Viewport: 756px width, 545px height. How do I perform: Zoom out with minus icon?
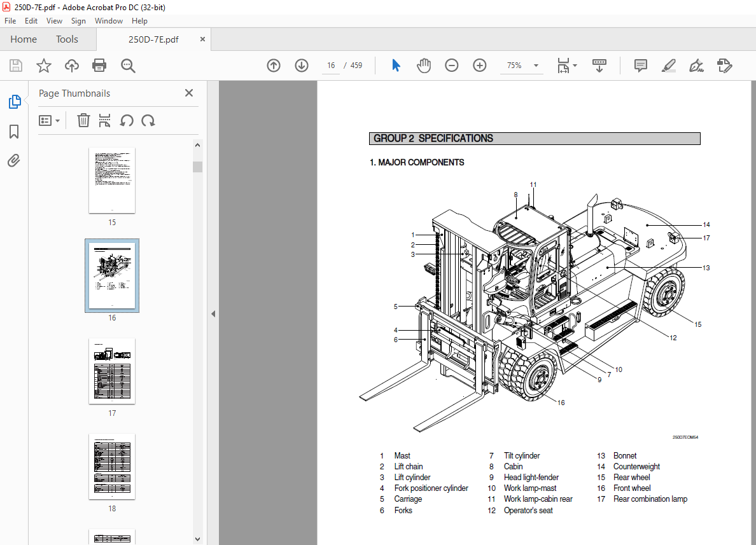[452, 66]
